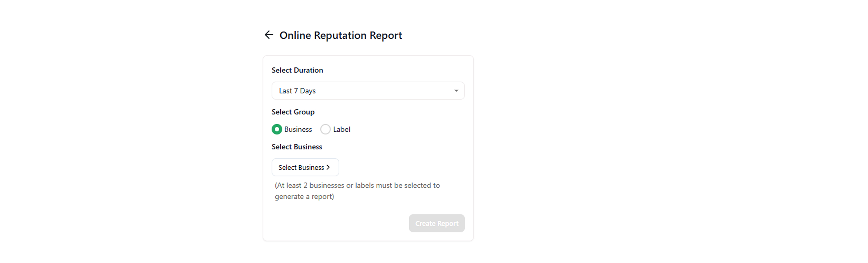Click the caret arrow in duration dropdown
This screenshot has width=868, height=263.
456,91
